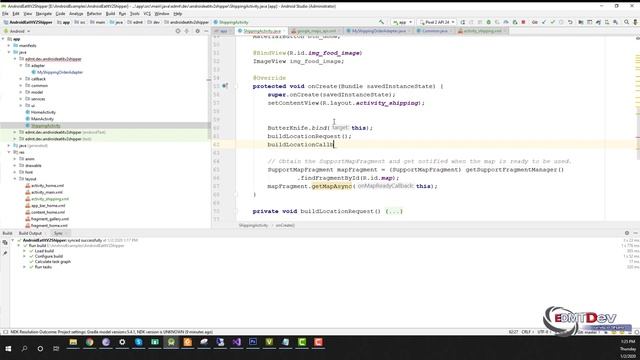Click the Windows Start button
The image size is (640, 360).
point(8,348)
